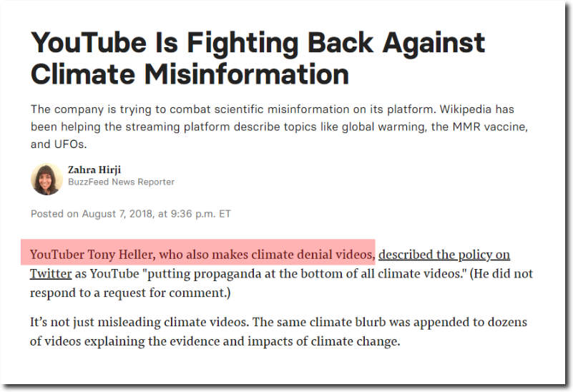Click 'respond to a request for comment' text
The image size is (573, 392).
coord(128,293)
